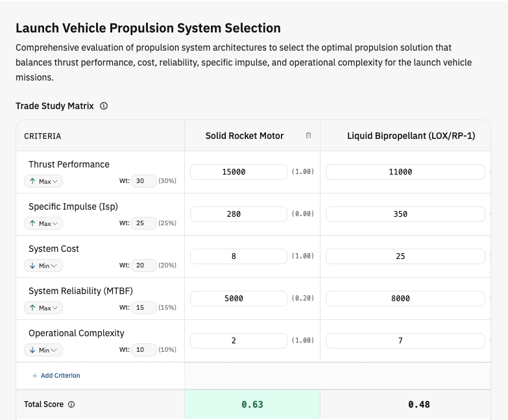
Task: Click Liquid Bipropellant complexity value 7
Action: tap(405, 340)
